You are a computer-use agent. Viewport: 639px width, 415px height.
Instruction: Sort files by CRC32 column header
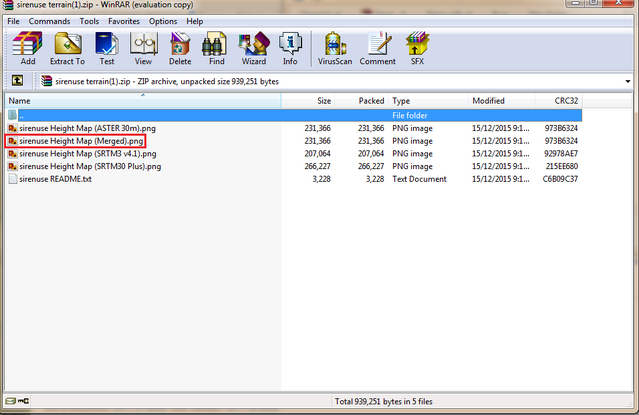(559, 101)
